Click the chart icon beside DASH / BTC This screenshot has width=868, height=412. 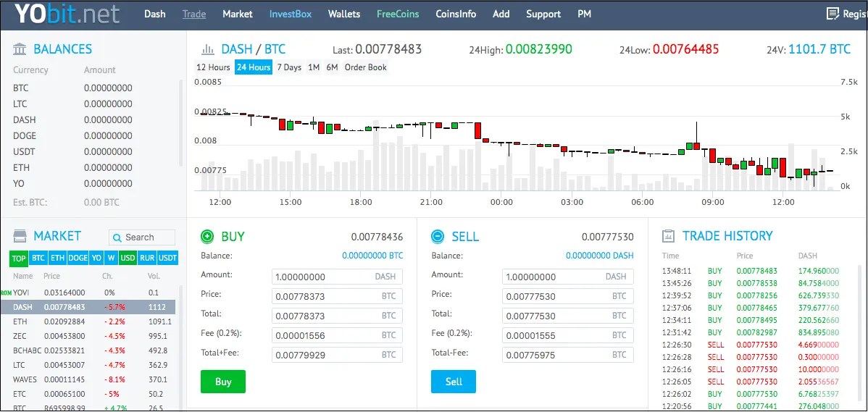(x=208, y=49)
